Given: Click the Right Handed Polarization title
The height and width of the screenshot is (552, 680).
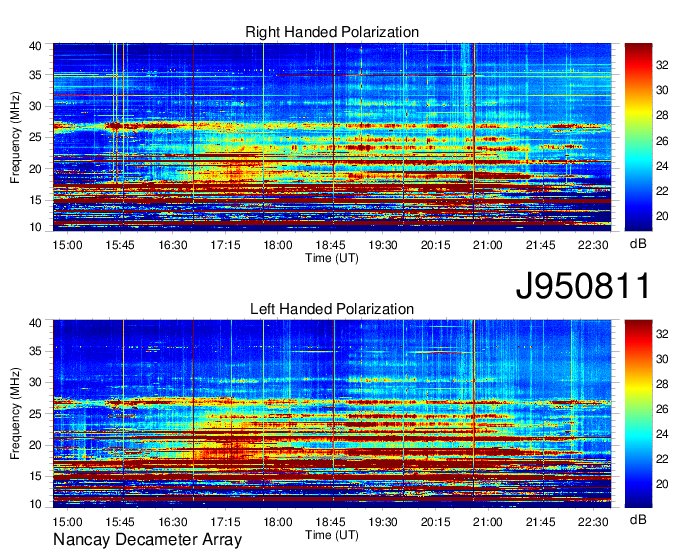Looking at the screenshot, I should click(x=332, y=32).
